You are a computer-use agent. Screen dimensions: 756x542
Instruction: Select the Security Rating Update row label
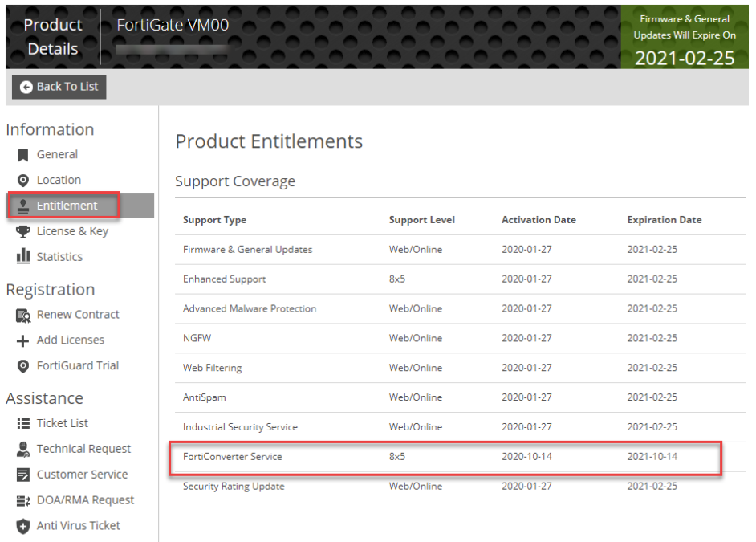point(234,486)
